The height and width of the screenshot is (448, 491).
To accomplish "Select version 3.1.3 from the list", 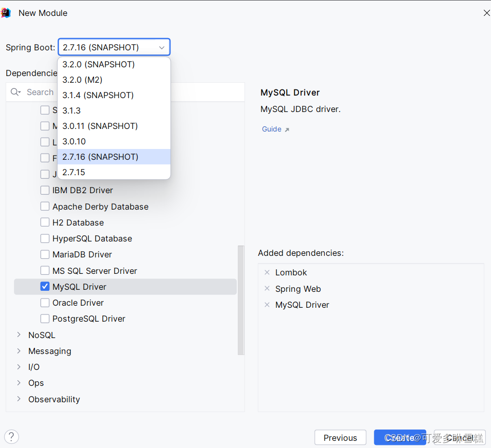I will (71, 110).
